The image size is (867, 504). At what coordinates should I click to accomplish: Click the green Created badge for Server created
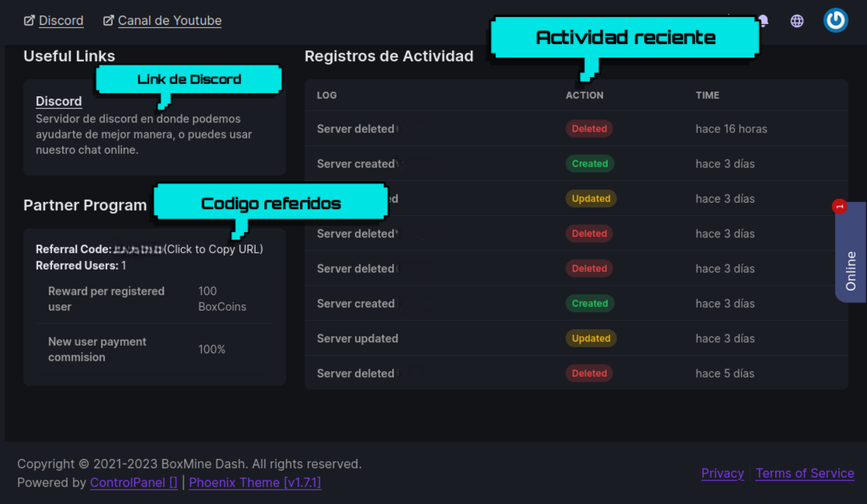point(590,163)
